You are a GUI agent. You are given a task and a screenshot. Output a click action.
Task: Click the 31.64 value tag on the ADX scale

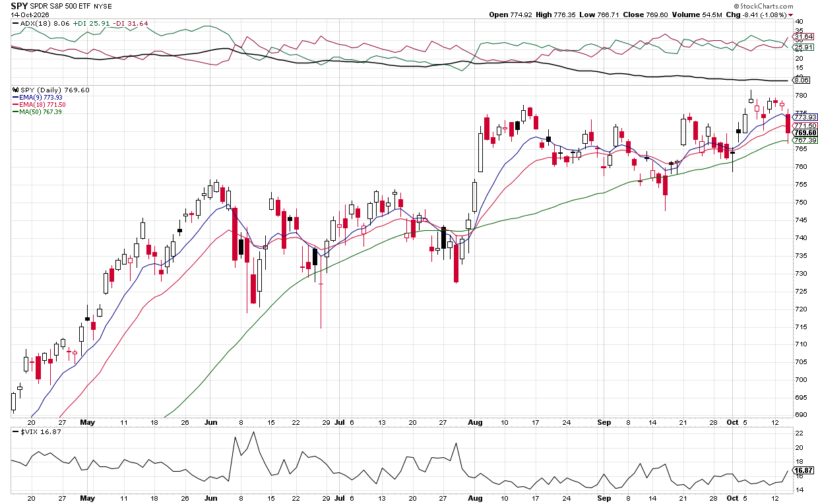[x=803, y=36]
